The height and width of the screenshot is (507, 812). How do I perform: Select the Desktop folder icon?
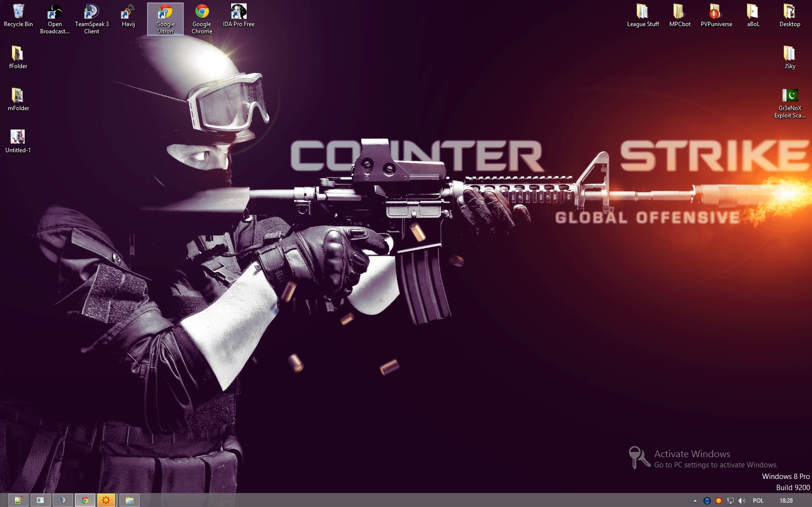point(790,15)
